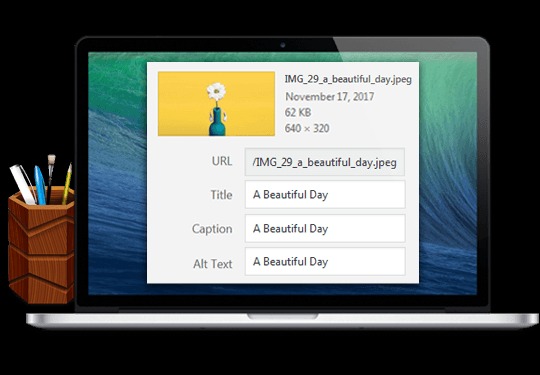This screenshot has height=375, width=540.
Task: Click the laptop webcam dot
Action: (x=282, y=45)
